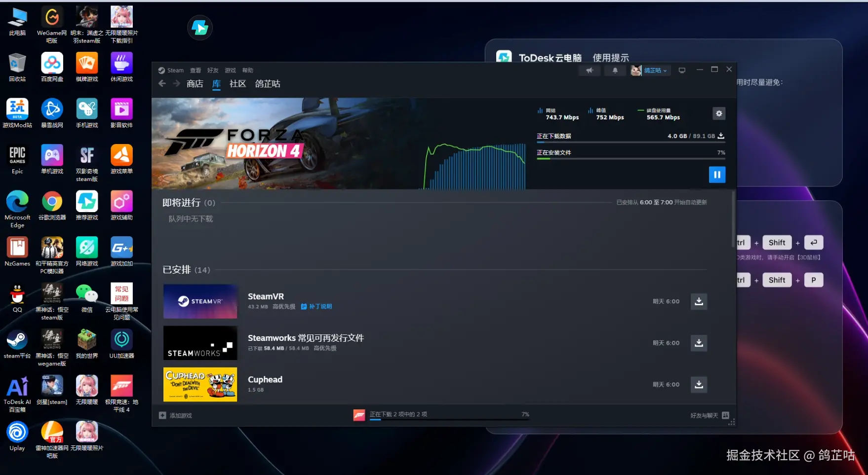Go forward using Steam forward arrow
This screenshot has height=475, width=868.
point(176,84)
